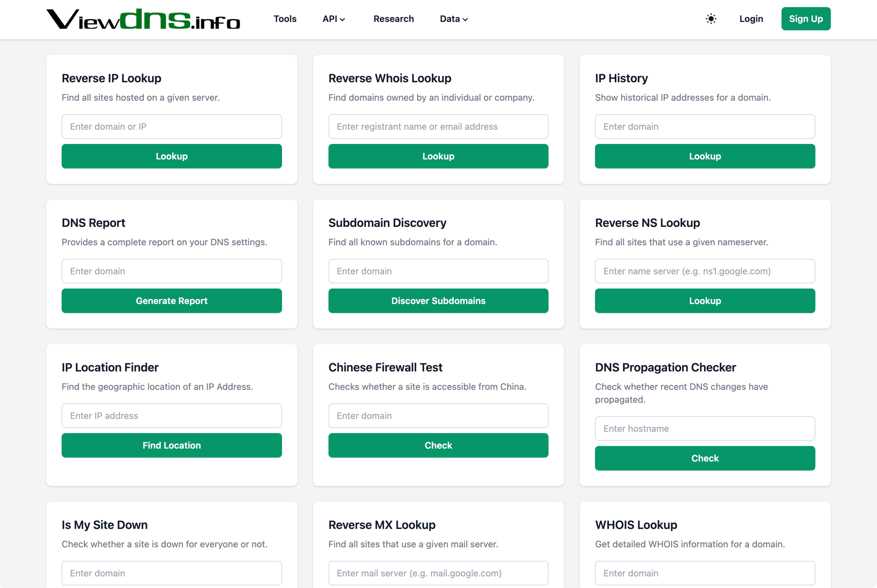Click the green Sign Up button
877x588 pixels.
[806, 19]
